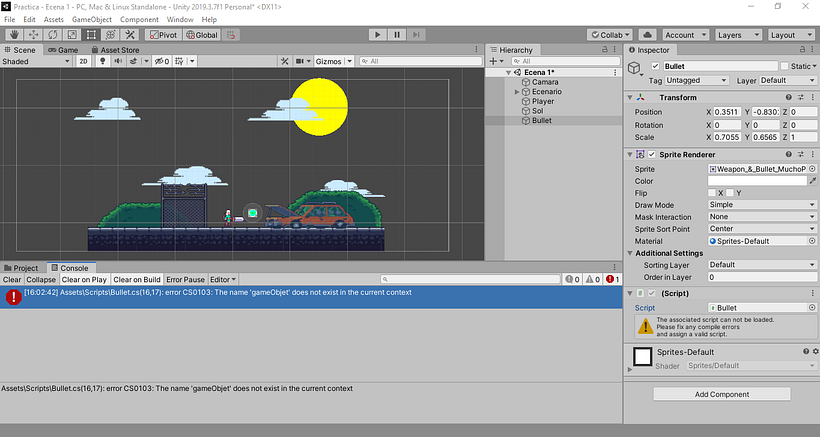Clear the console messages
Screen dimensions: 820x437
pyautogui.click(x=12, y=279)
